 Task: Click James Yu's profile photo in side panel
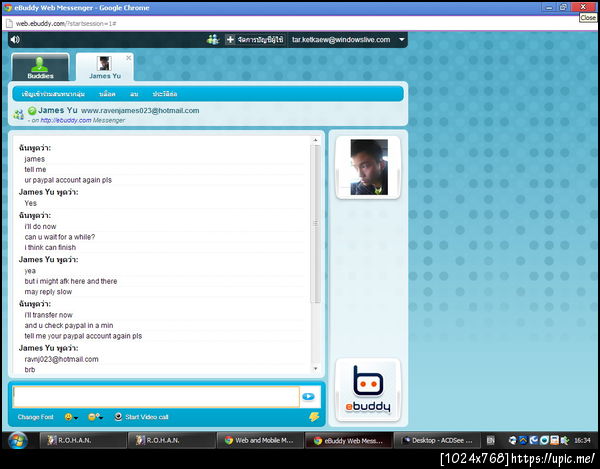[369, 167]
